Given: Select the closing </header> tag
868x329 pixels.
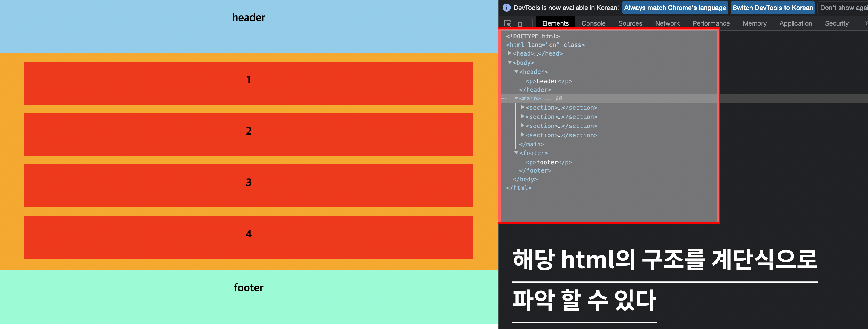Looking at the screenshot, I should (535, 90).
